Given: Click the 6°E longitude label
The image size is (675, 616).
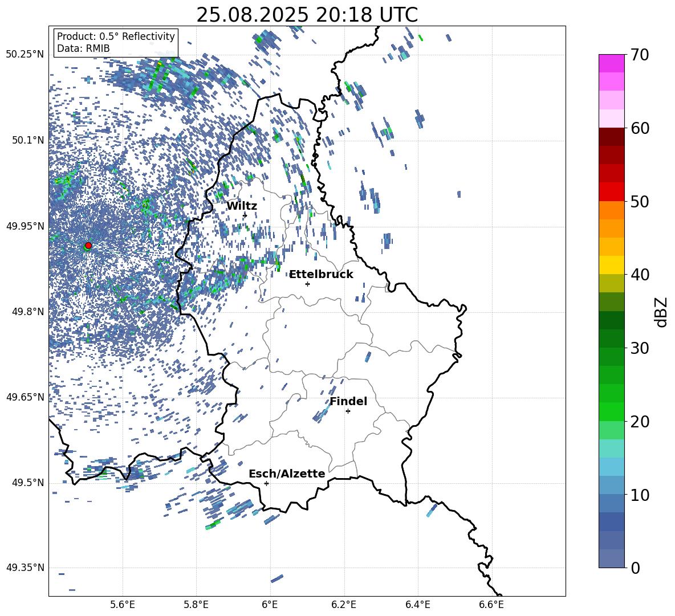Looking at the screenshot, I should (270, 605).
